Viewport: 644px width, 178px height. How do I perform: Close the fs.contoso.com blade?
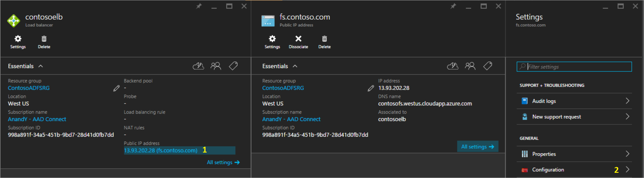[499, 6]
